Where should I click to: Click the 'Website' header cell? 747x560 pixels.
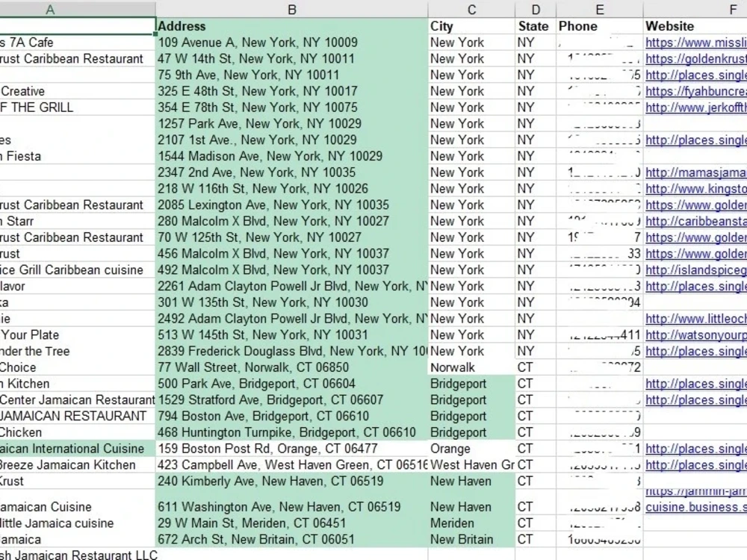tap(695, 26)
